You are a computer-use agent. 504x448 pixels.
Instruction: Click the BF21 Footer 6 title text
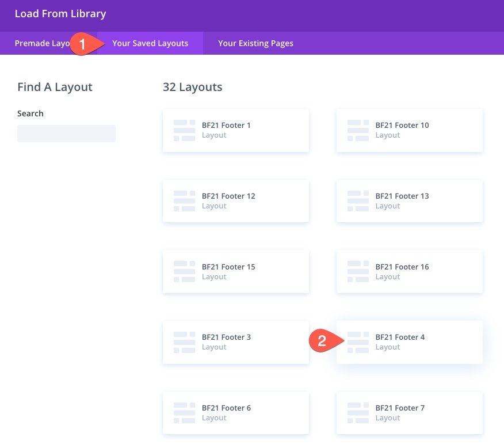click(x=226, y=408)
